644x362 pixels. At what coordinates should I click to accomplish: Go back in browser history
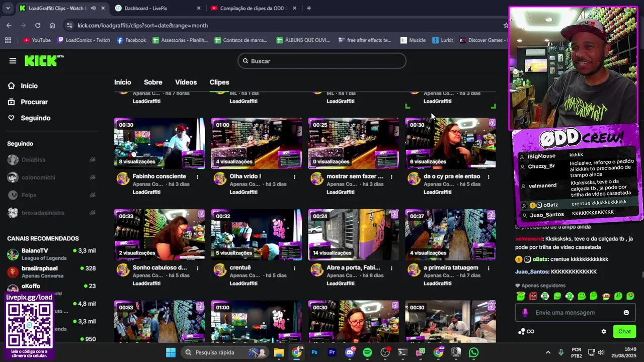coord(9,25)
